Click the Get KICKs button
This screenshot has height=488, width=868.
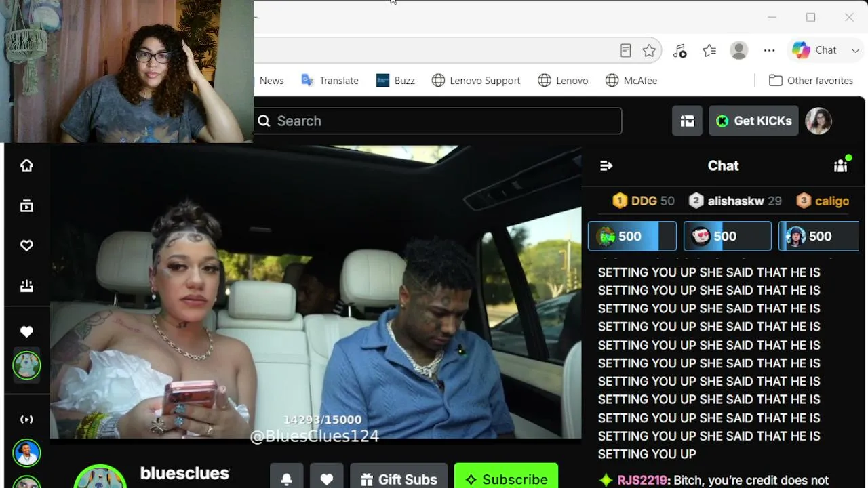(x=753, y=121)
